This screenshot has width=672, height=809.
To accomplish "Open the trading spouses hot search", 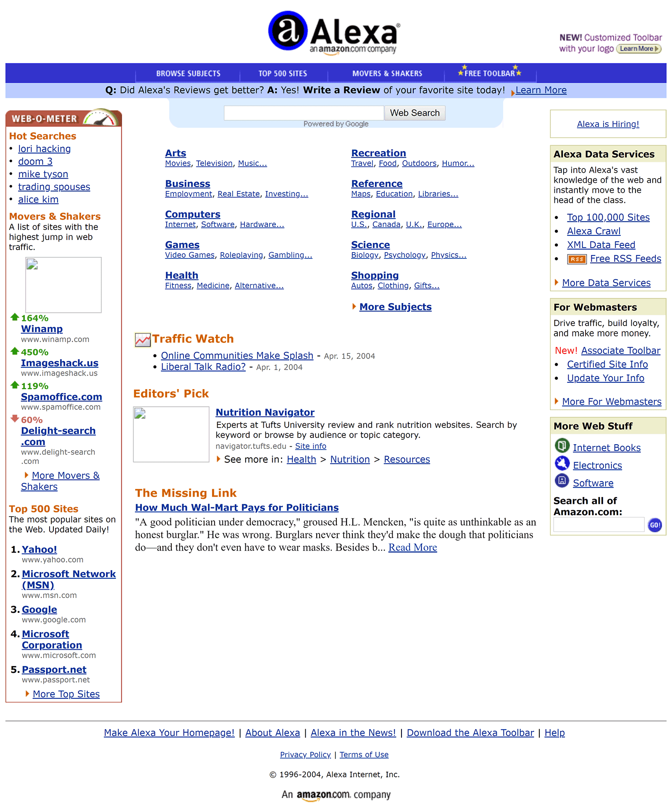I will [x=54, y=187].
